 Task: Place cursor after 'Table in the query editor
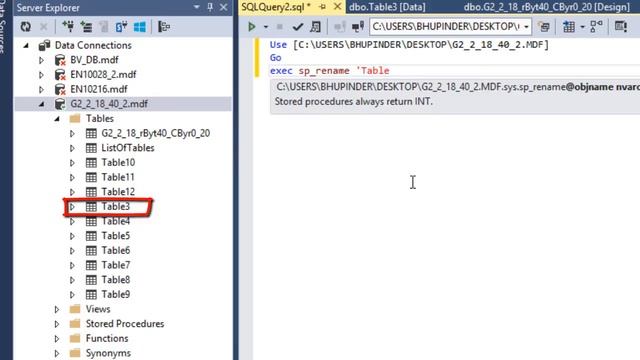390,71
